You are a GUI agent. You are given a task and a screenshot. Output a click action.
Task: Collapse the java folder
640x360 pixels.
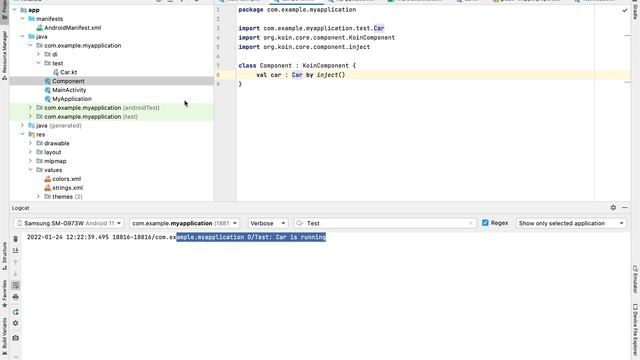22,36
